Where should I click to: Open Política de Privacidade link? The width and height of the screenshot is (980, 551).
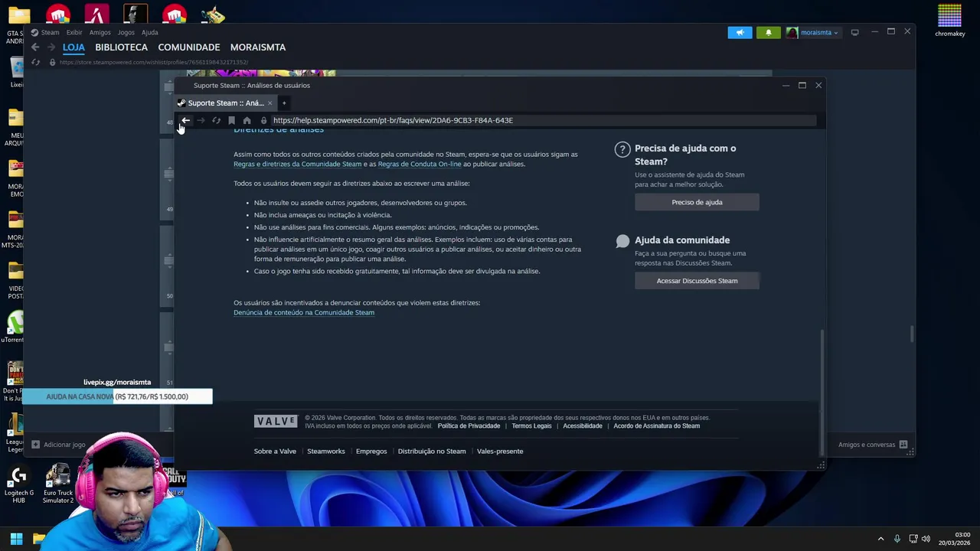469,426
